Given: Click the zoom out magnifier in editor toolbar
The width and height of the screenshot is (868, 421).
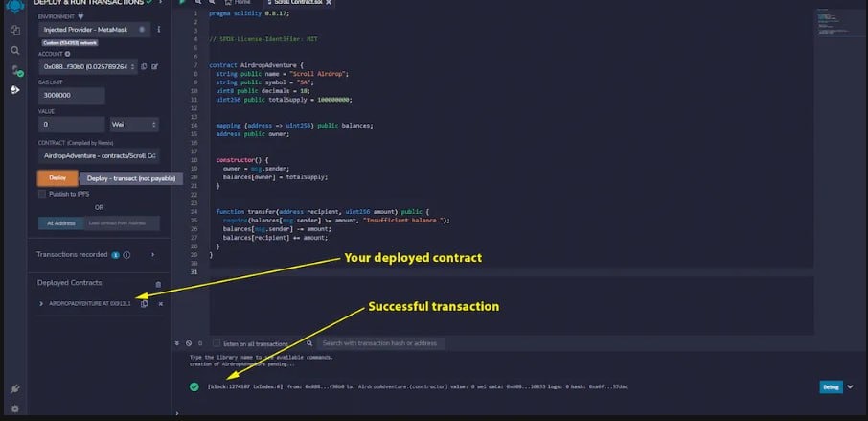Looking at the screenshot, I should [x=198, y=2].
